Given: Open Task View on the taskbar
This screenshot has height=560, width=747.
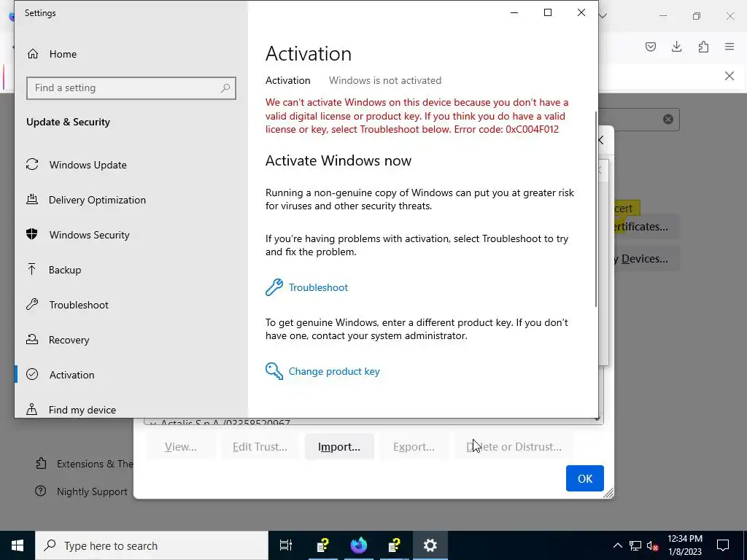Looking at the screenshot, I should 286,545.
